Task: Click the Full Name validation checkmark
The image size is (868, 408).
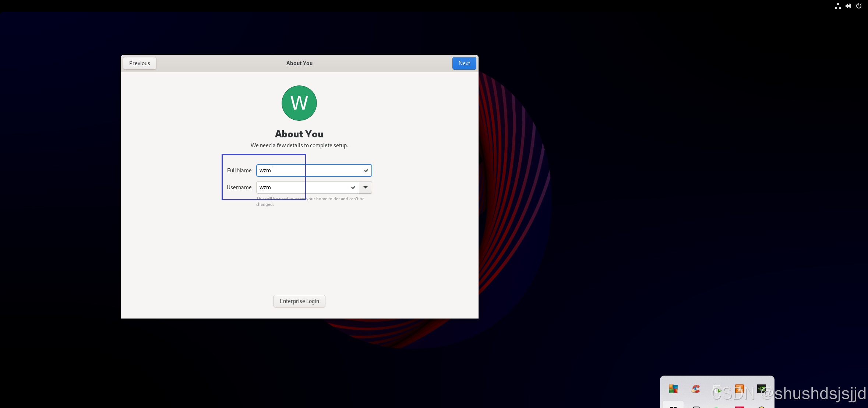Action: (x=366, y=170)
